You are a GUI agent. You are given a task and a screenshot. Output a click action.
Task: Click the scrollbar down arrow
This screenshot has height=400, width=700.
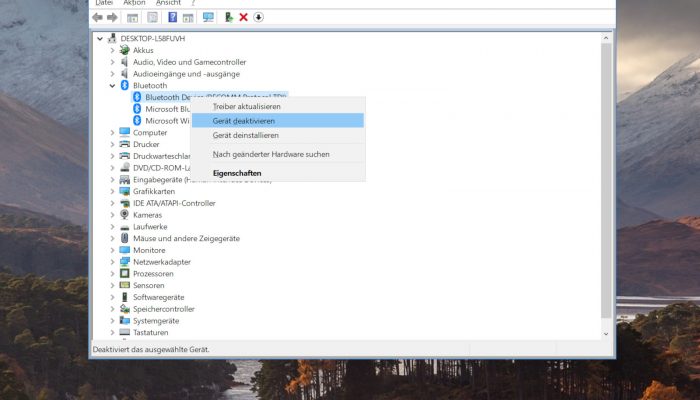pos(606,333)
